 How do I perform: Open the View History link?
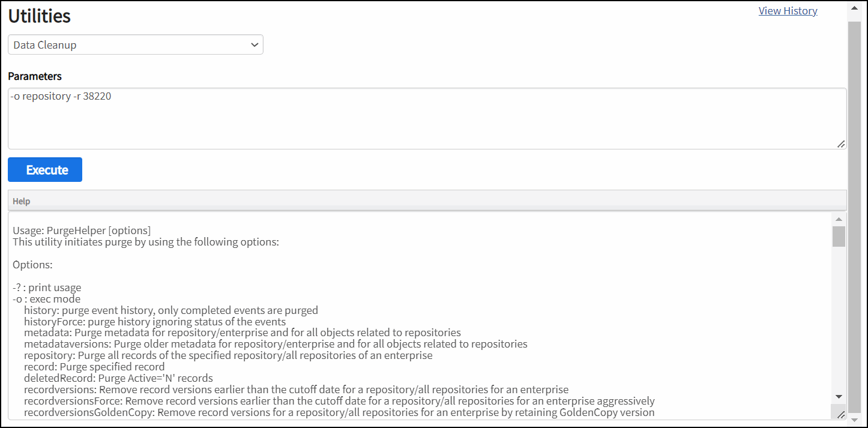click(x=788, y=11)
